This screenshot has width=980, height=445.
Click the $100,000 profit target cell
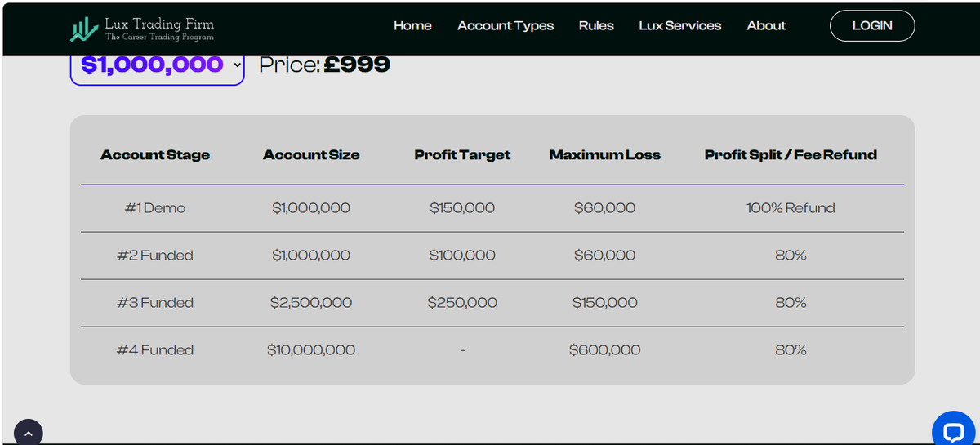462,256
